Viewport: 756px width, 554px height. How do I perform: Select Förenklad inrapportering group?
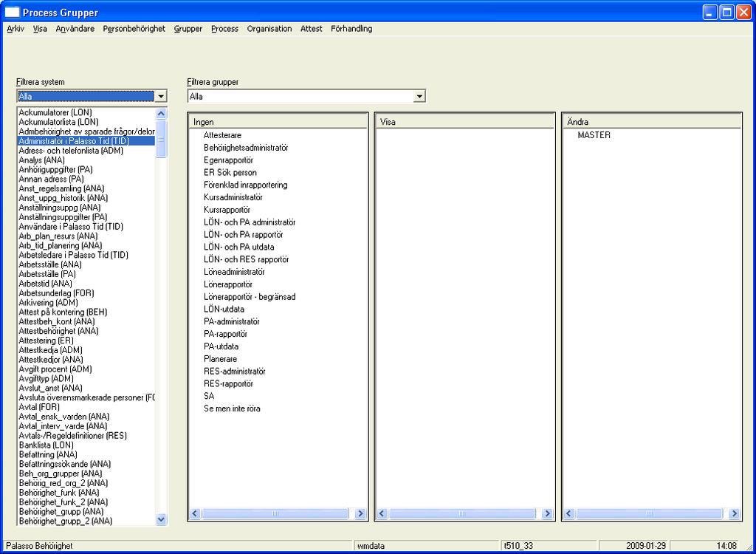245,185
